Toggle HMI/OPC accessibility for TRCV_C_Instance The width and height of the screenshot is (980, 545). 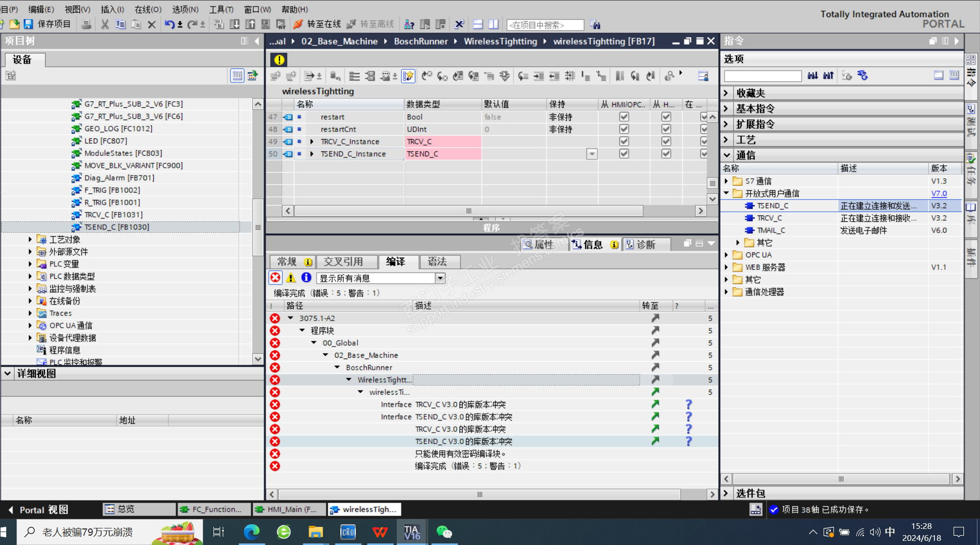click(x=624, y=141)
